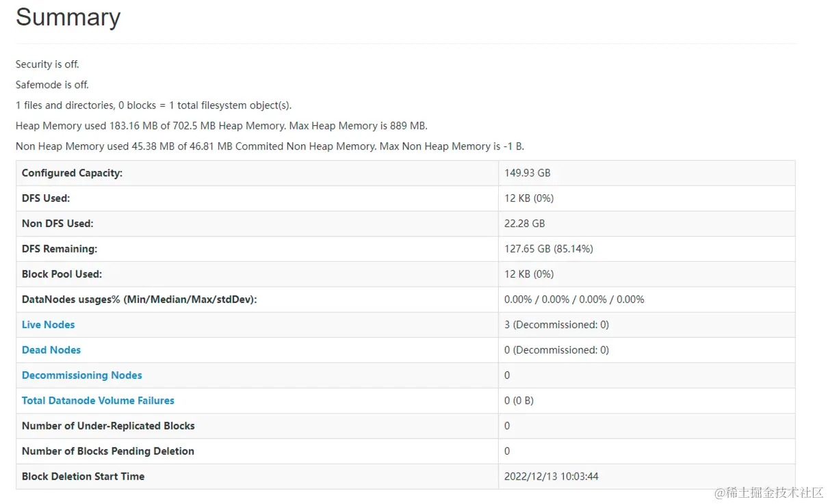Click the 22.28 GB value
This screenshot has width=828, height=504.
coord(524,224)
